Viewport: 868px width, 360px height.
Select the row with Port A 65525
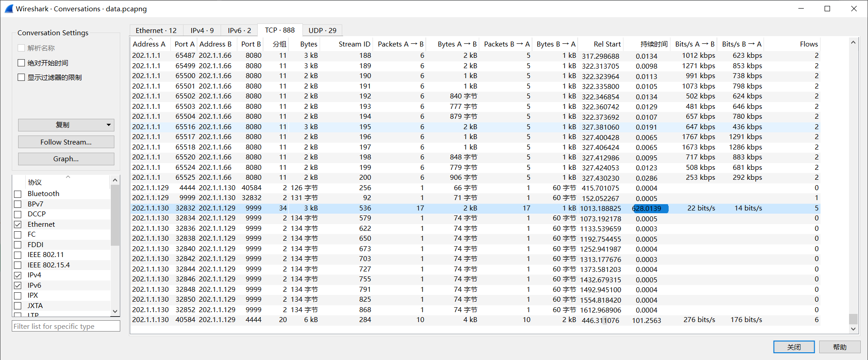(475, 178)
